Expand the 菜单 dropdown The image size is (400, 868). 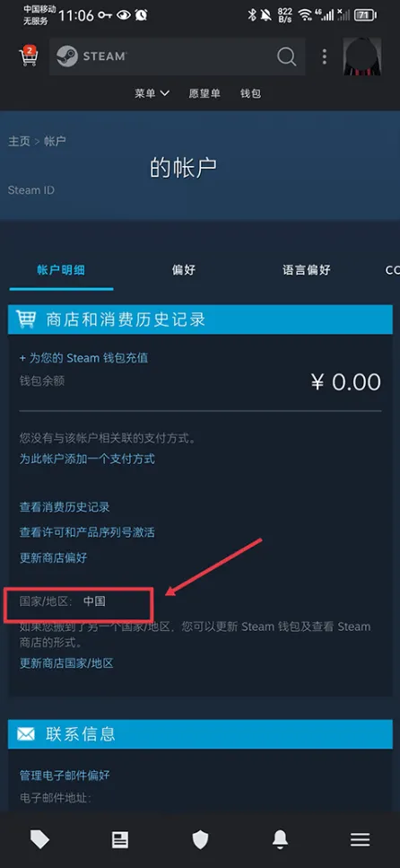(152, 93)
